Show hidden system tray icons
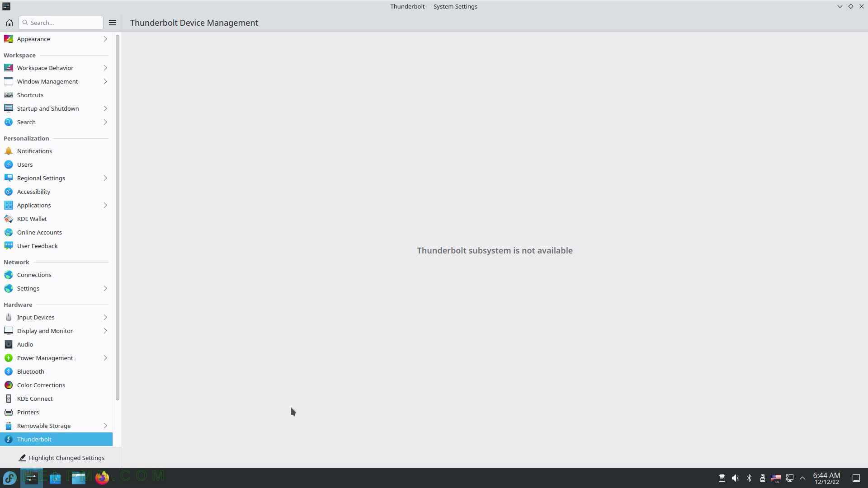 pos(802,478)
